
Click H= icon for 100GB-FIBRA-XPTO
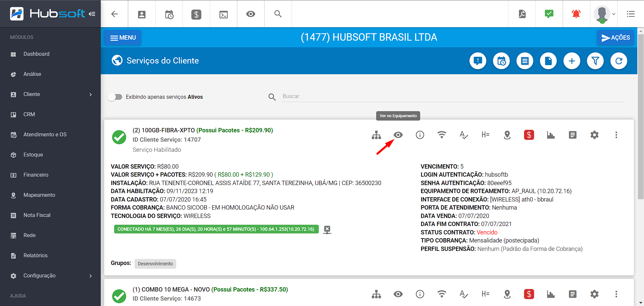click(485, 135)
